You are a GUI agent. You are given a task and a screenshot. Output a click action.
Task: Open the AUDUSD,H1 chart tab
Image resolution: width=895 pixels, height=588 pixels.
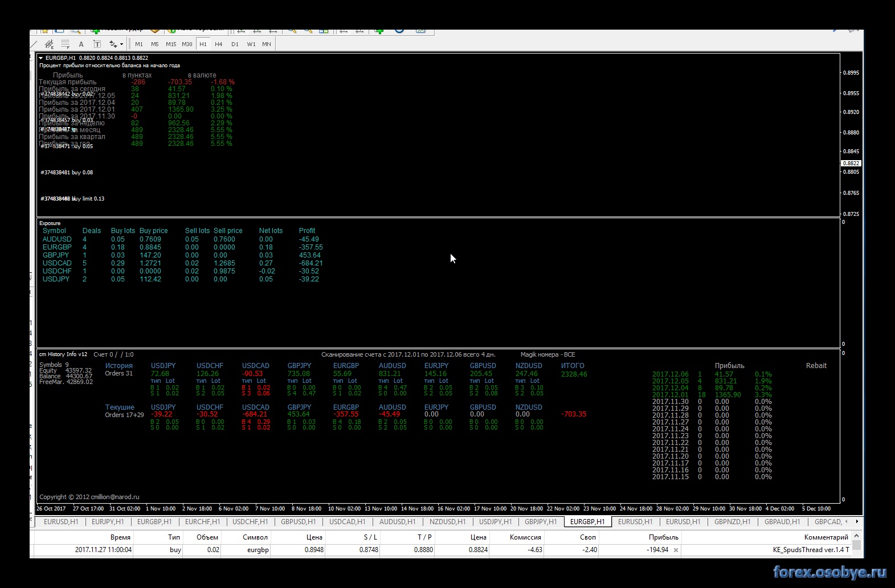coord(398,521)
